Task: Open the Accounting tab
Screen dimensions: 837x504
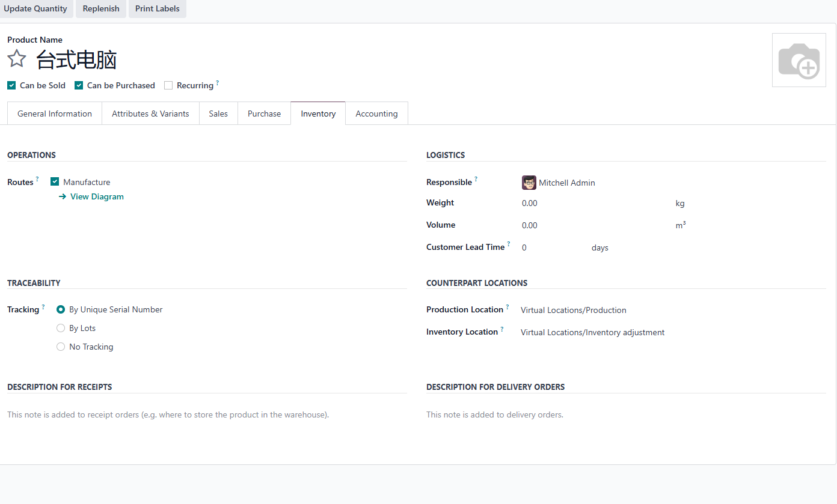Action: (x=376, y=114)
